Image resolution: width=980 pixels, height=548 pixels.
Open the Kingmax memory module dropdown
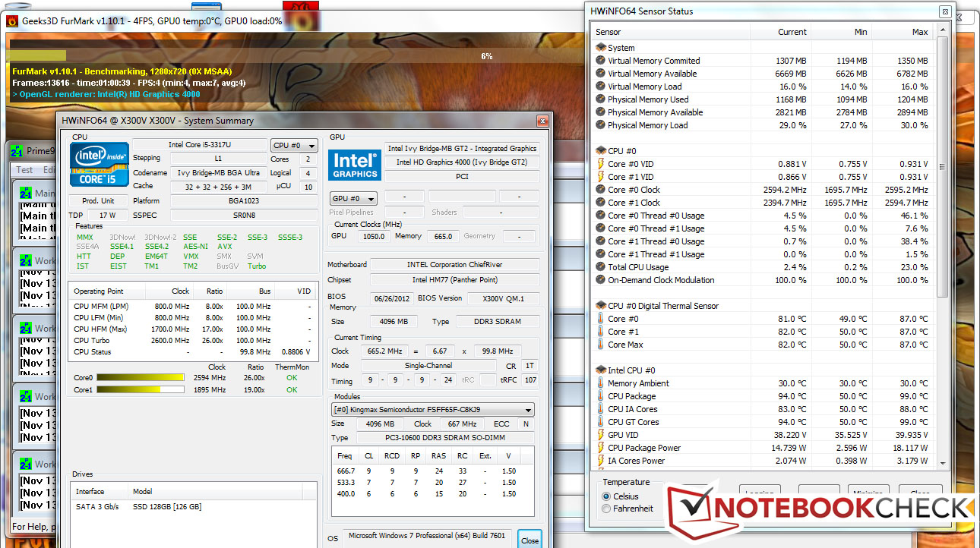coord(433,410)
